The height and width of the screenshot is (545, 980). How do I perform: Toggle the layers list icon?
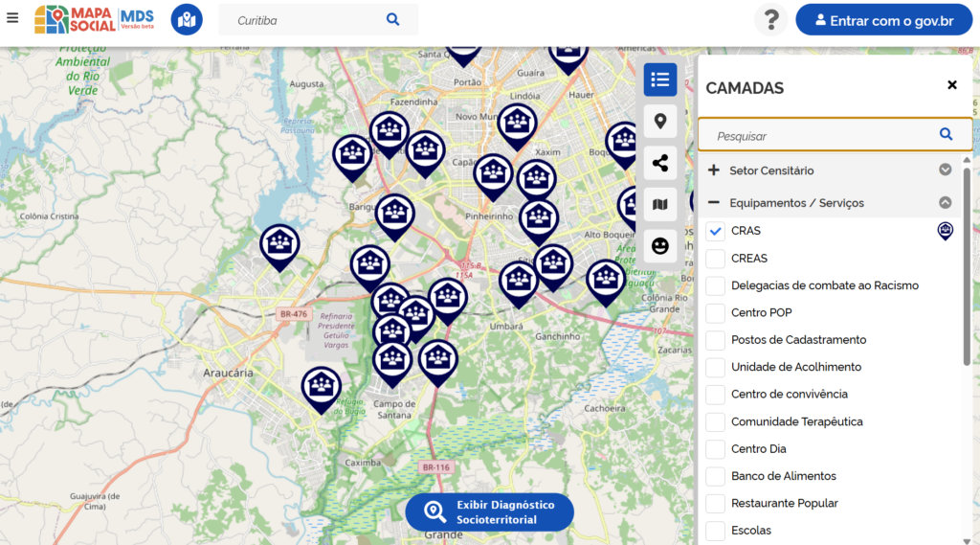(x=660, y=79)
